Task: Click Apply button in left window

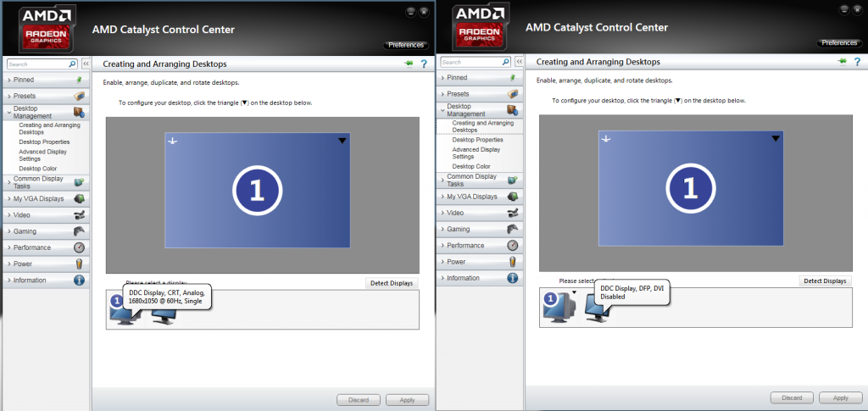Action: pos(408,400)
